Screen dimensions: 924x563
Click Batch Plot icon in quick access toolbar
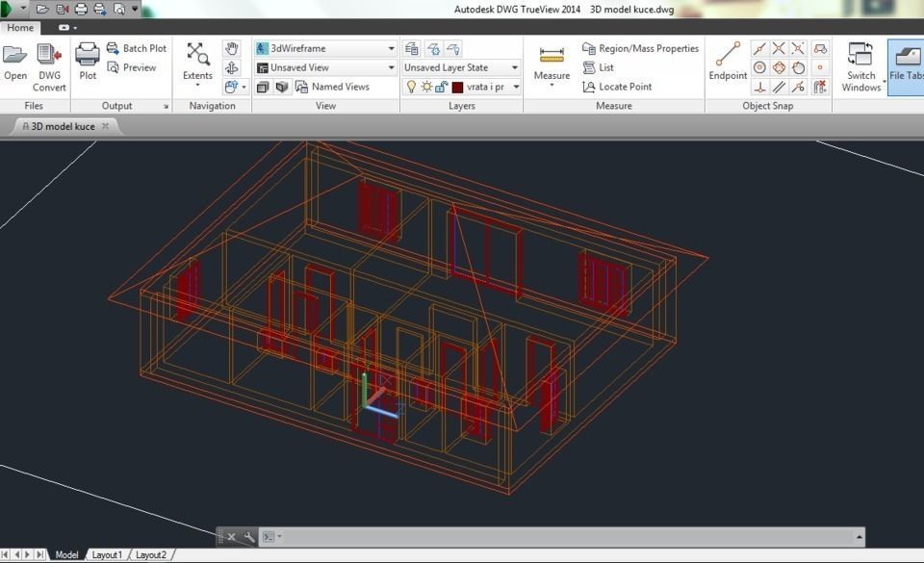coord(100,9)
